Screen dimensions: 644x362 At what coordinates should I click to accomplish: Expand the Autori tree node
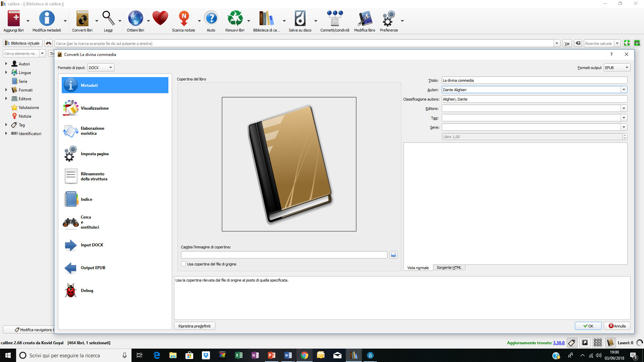pos(6,64)
